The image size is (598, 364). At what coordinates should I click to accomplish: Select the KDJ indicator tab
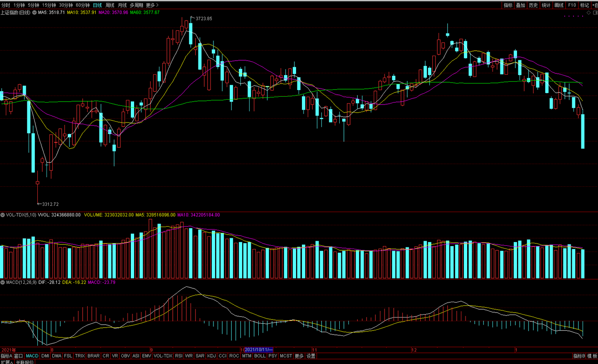(212, 356)
